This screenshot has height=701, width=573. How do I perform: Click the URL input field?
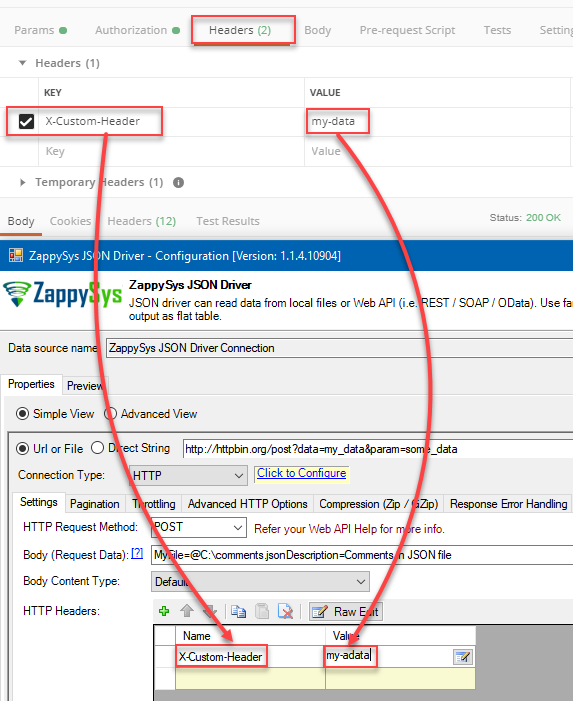(x=378, y=449)
